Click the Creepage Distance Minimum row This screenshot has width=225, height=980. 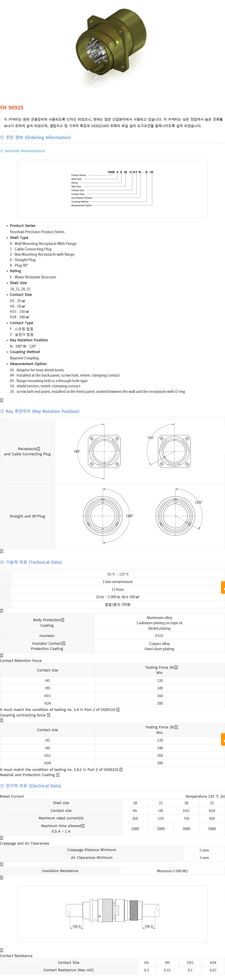(92, 850)
